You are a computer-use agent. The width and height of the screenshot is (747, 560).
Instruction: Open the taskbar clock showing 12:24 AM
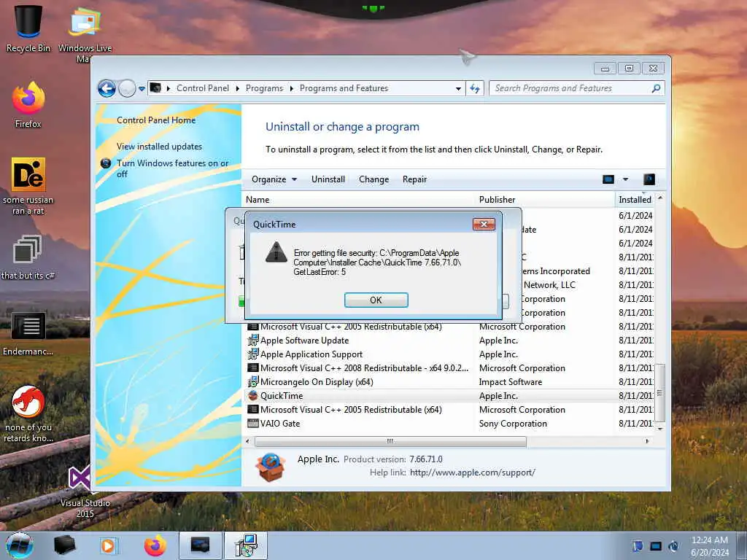click(x=710, y=546)
